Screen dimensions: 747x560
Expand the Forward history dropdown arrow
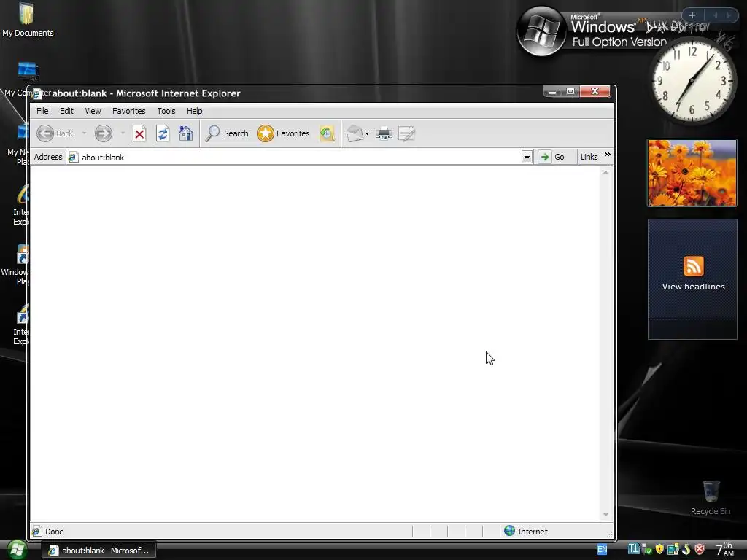pyautogui.click(x=123, y=133)
